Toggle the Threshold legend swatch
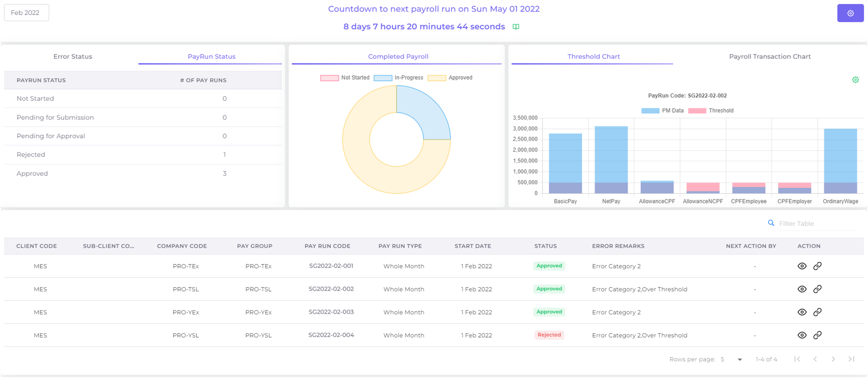 [697, 111]
